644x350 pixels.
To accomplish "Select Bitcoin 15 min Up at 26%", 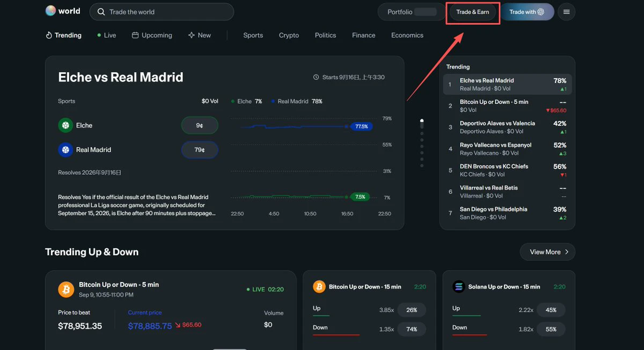I will [x=412, y=310].
